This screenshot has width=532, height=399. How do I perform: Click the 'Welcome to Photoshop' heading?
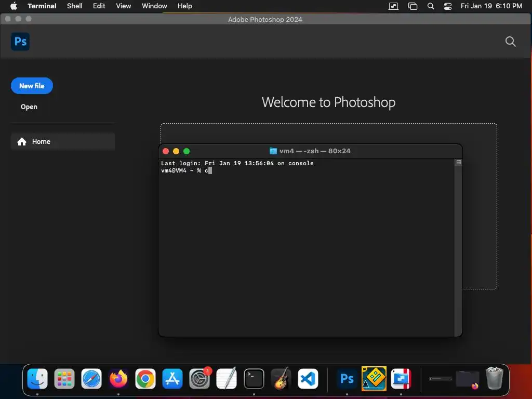pyautogui.click(x=328, y=102)
